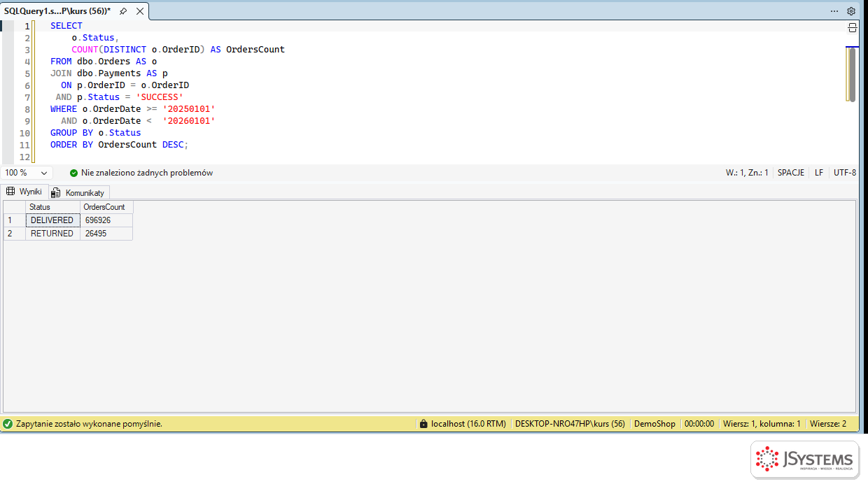Click the '20260101' date literal
The image size is (868, 484).
(x=189, y=121)
